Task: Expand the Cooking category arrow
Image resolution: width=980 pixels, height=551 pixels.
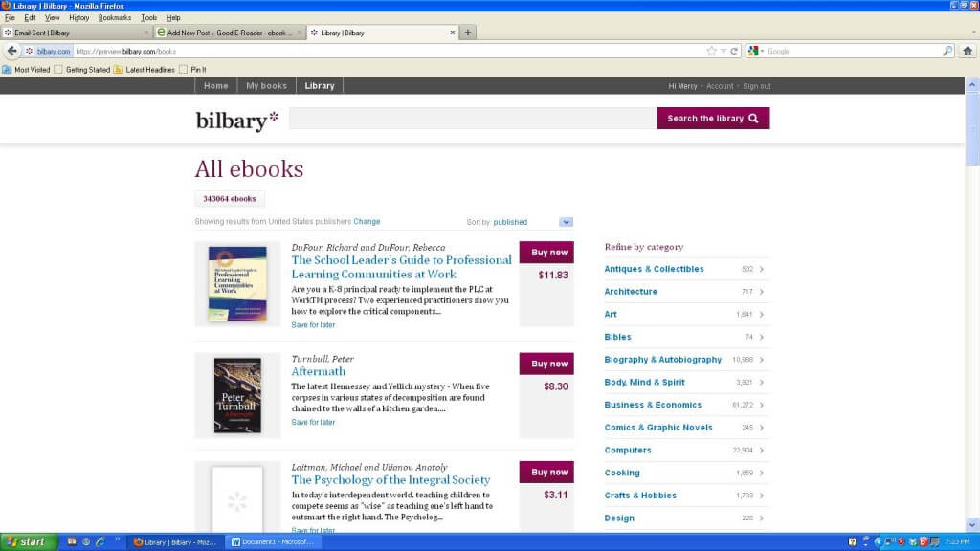Action: [x=761, y=473]
